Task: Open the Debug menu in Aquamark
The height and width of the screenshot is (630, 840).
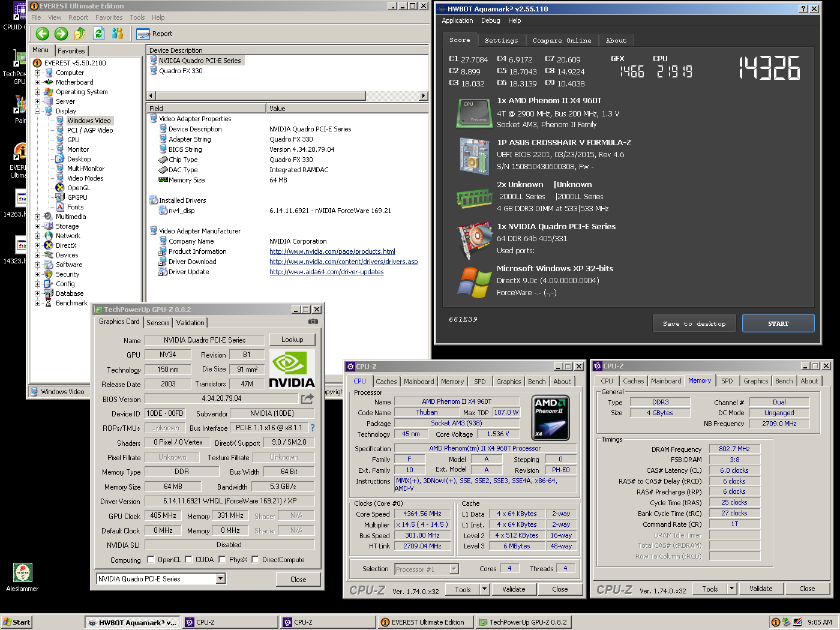Action: click(x=490, y=20)
